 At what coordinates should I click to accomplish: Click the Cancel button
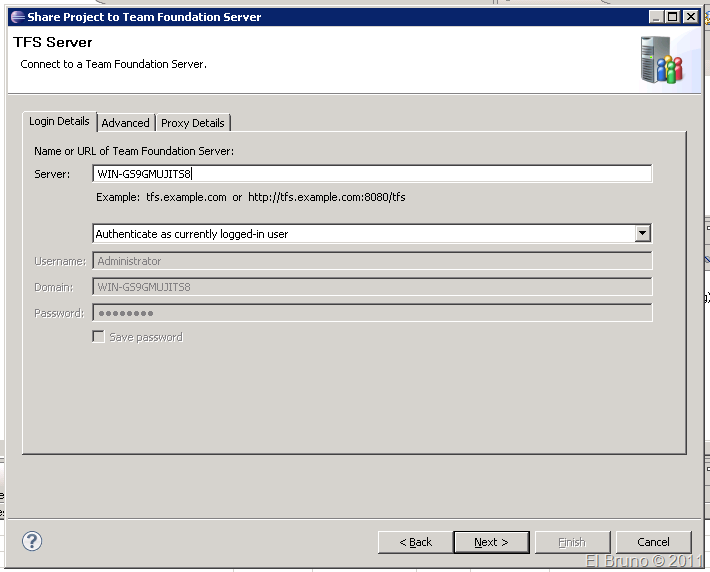[x=653, y=542]
